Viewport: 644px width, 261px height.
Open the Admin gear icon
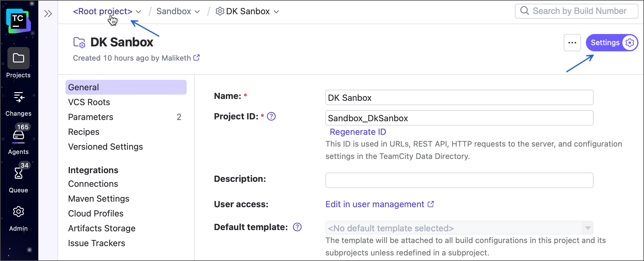[19, 212]
